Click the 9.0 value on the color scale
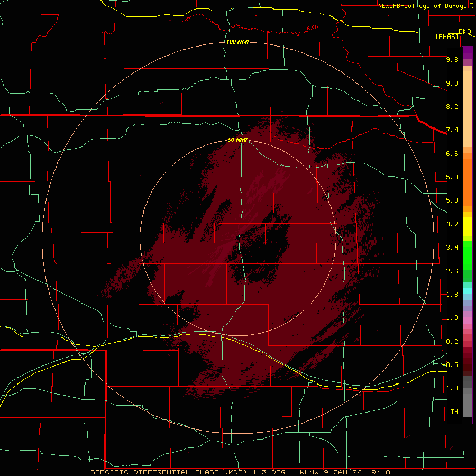The image size is (476, 476). [x=452, y=83]
